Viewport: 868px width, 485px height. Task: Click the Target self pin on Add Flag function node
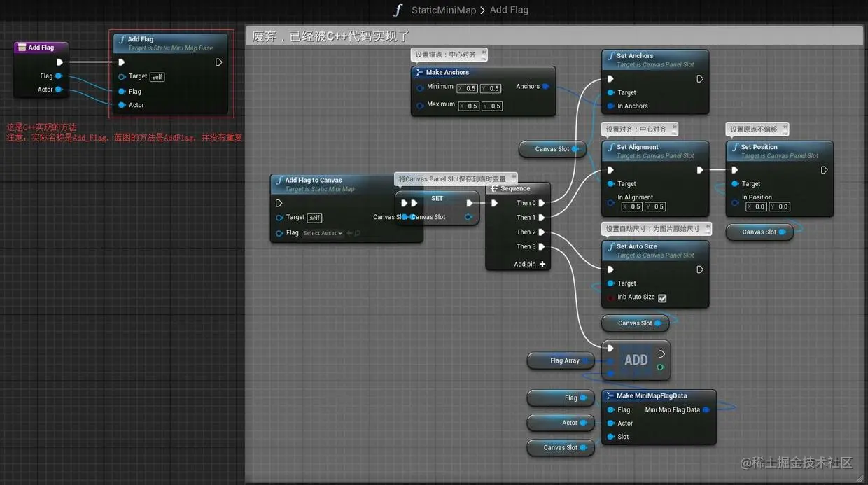tap(122, 76)
